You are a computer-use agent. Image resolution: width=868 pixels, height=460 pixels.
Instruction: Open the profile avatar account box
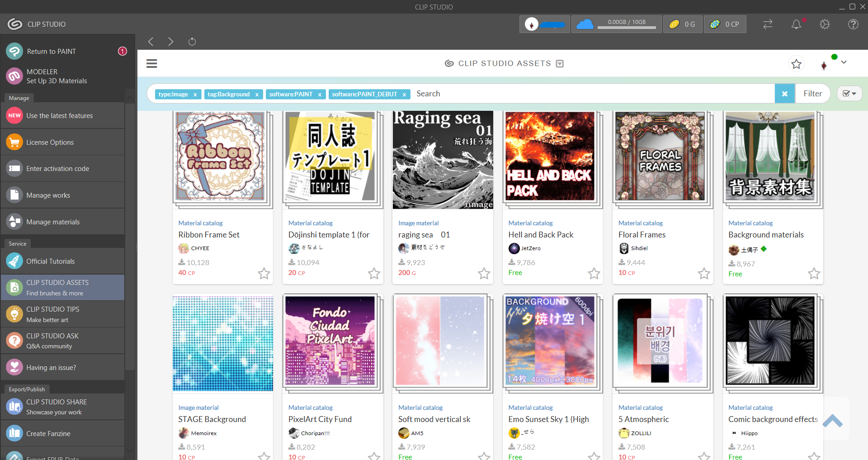[544, 24]
